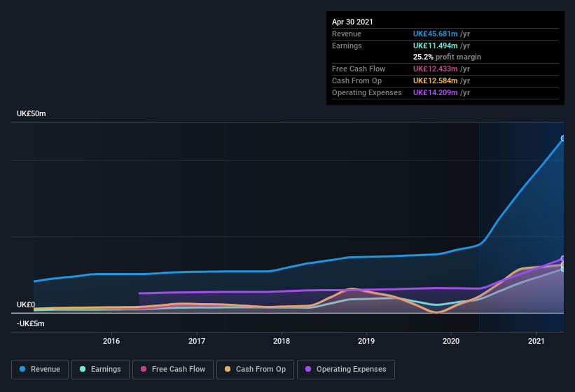Click the 25.2% profit margin text
The width and height of the screenshot is (575, 392).
coord(447,57)
